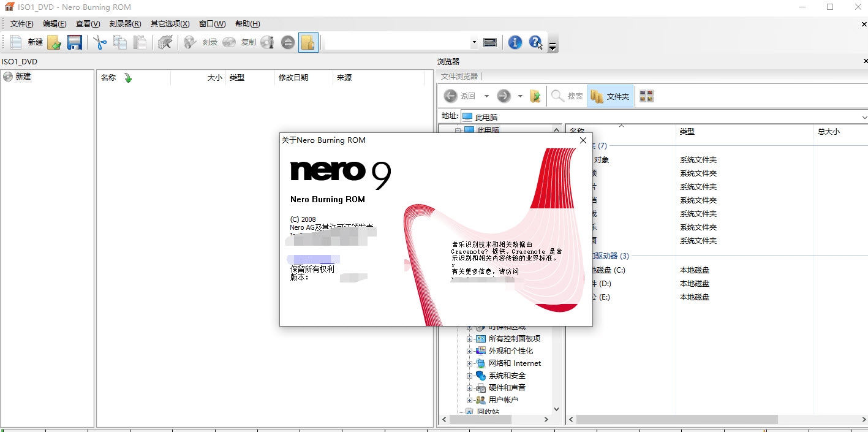This screenshot has height=432, width=868.
Task: Open the 编辑(E) menu
Action: [55, 24]
